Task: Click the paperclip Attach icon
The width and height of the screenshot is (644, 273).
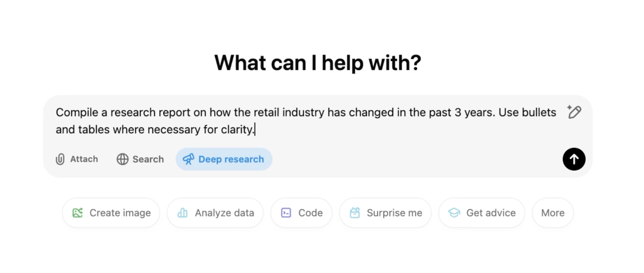Action: (60, 159)
